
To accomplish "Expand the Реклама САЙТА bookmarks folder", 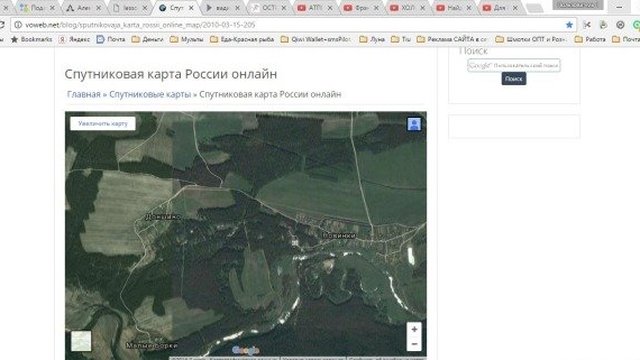I will click(x=452, y=39).
